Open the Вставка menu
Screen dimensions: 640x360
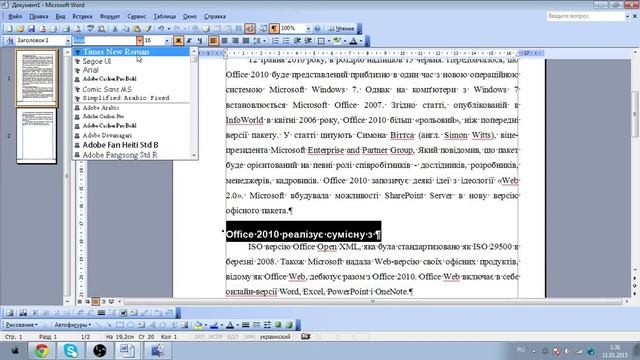pyautogui.click(x=82, y=16)
